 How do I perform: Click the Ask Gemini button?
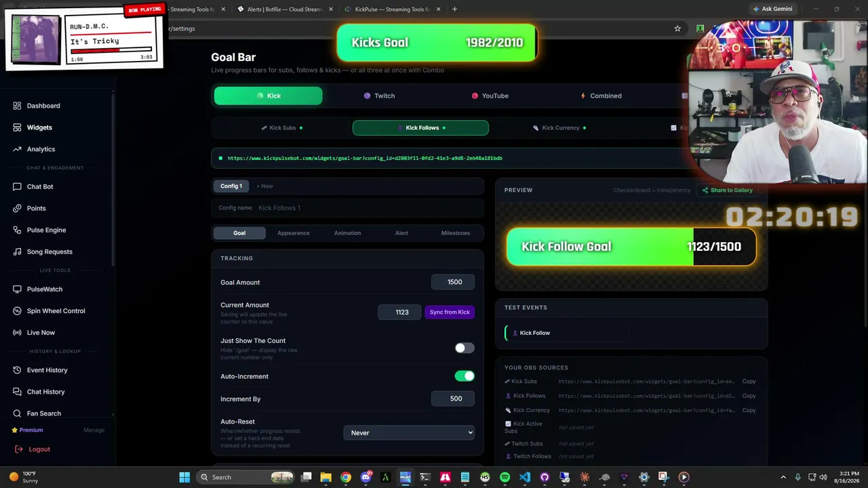pos(772,9)
